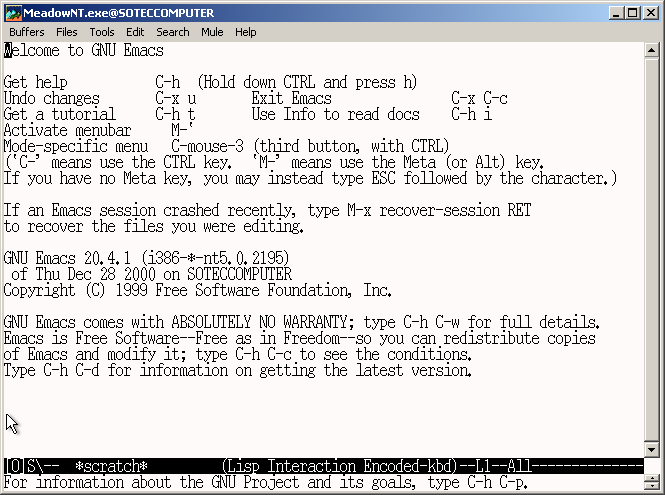The image size is (665, 495).
Task: Click the 'Activate menubar' text
Action: (67, 130)
